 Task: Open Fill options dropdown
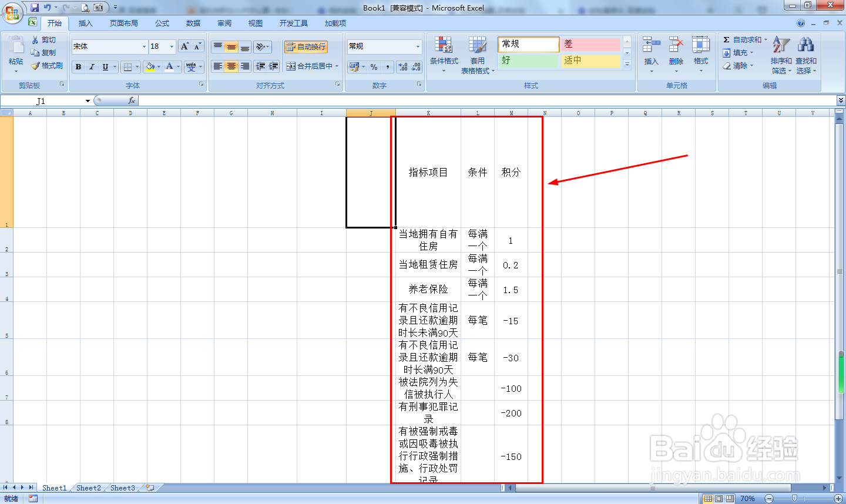[751, 53]
